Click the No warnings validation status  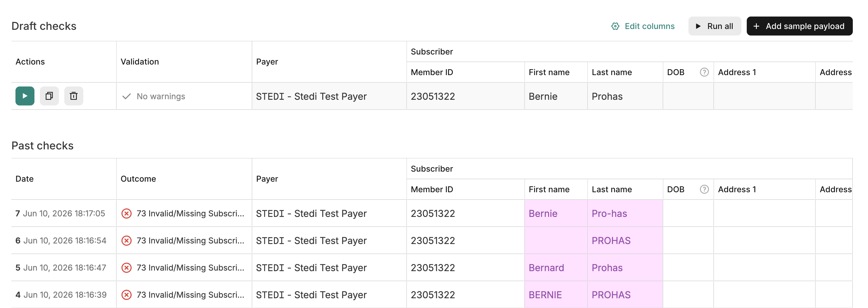point(154,96)
